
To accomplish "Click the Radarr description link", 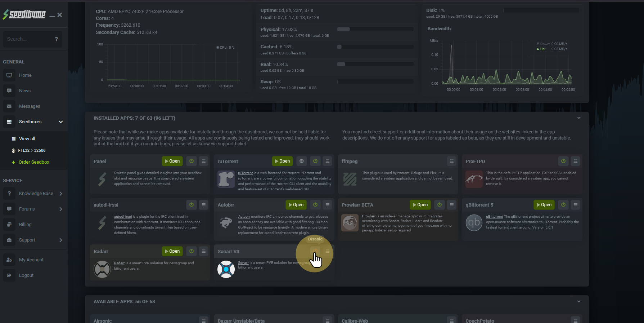I will point(119,263).
